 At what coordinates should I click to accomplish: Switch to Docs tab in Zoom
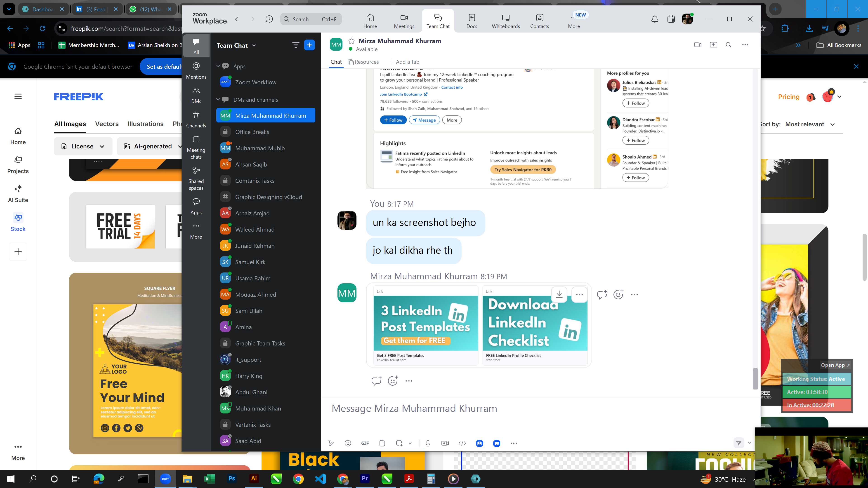(472, 21)
